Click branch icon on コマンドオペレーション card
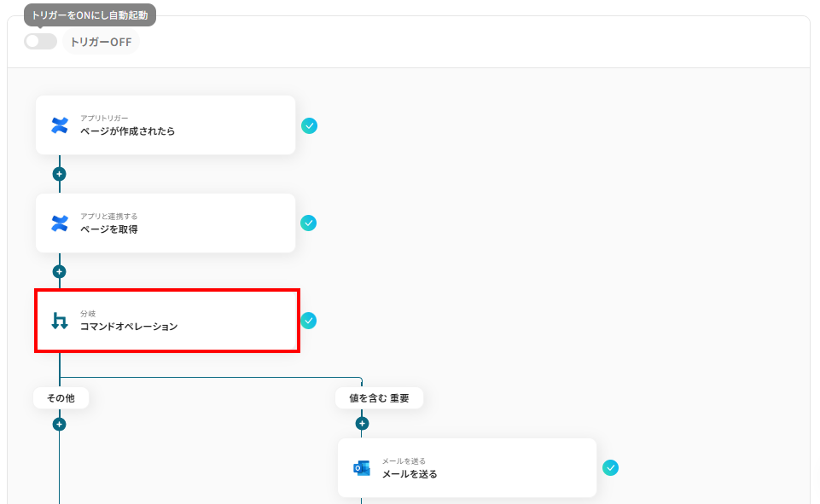Screen dimensions: 820x504 (x=60, y=321)
